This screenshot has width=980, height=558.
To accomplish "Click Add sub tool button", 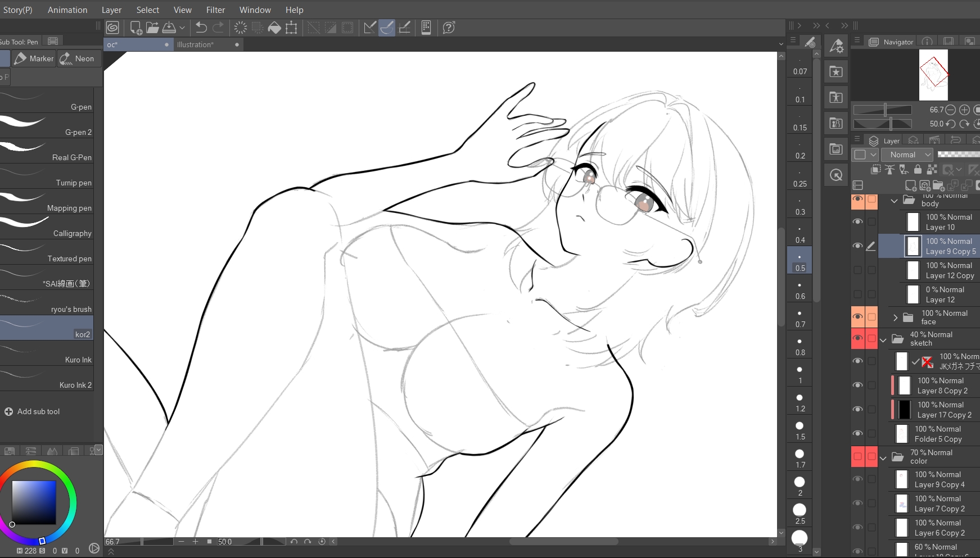I will point(33,411).
